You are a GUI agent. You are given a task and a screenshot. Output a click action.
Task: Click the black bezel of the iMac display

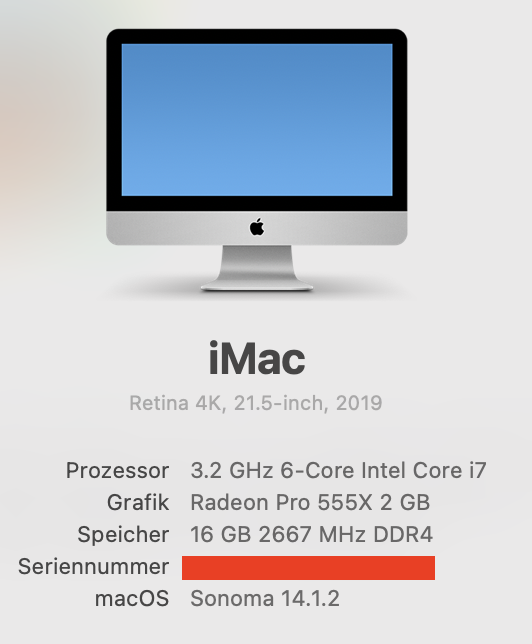tap(257, 37)
